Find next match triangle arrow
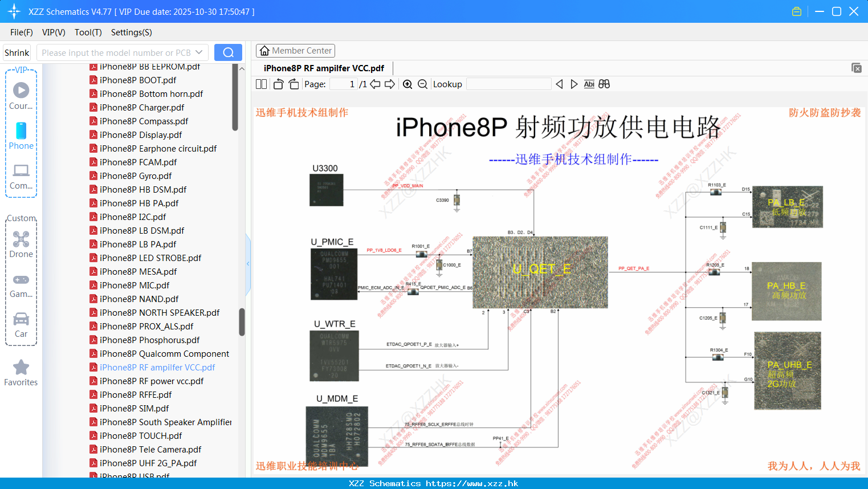Screen dimensions: 868x489 [574, 84]
